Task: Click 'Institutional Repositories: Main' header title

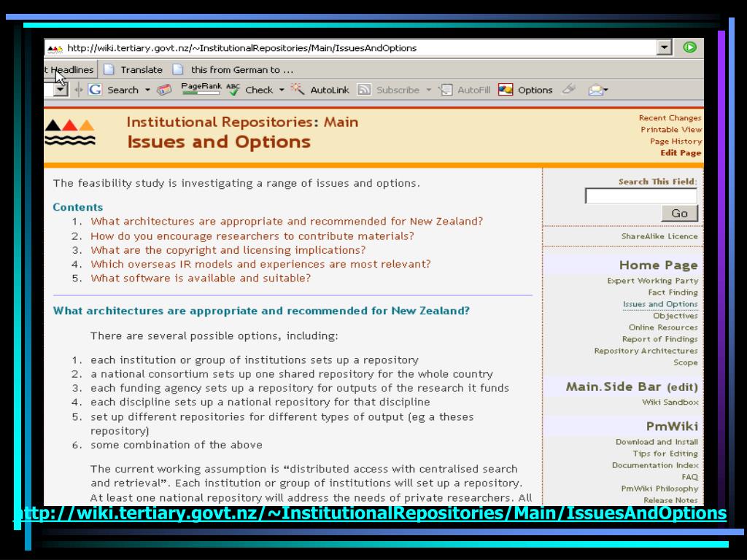Action: 242,122
